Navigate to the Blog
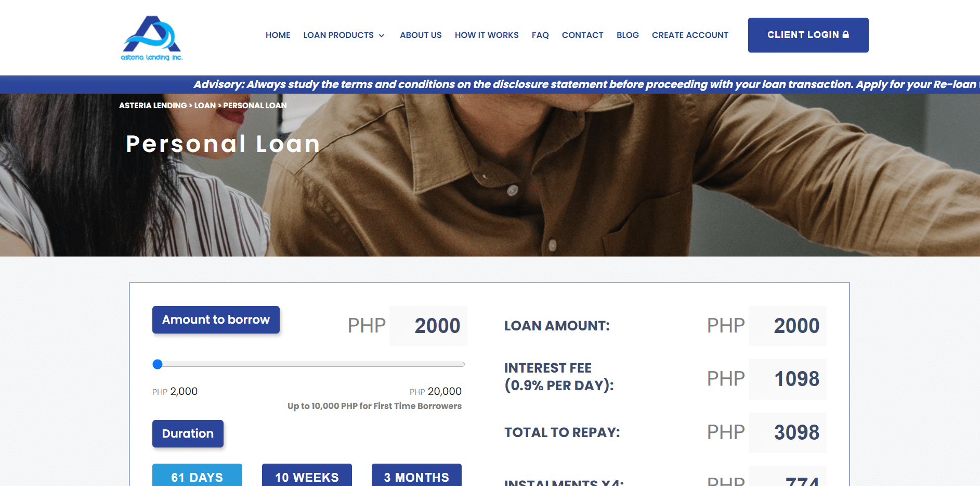 point(628,35)
